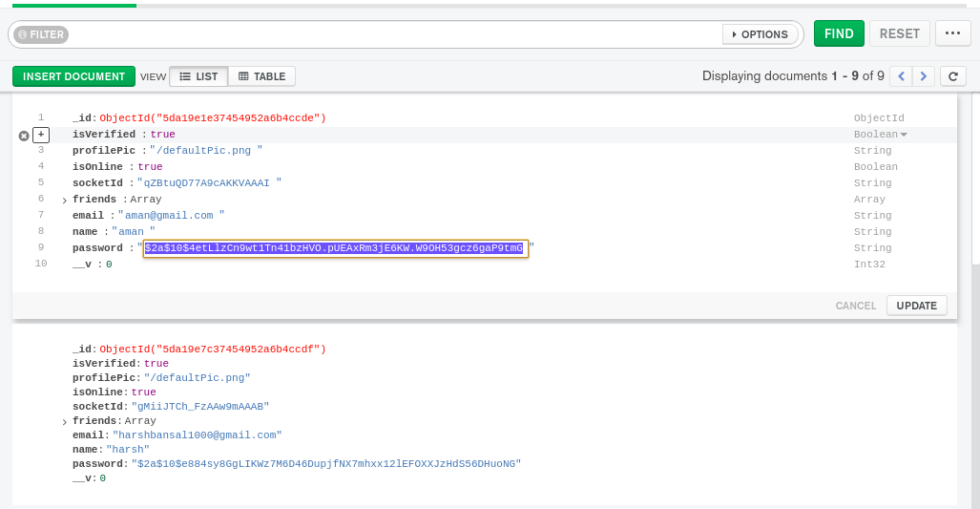Screen dimensions: 980x509
Task: Open the more options ellipsis menu
Action: 952,33
